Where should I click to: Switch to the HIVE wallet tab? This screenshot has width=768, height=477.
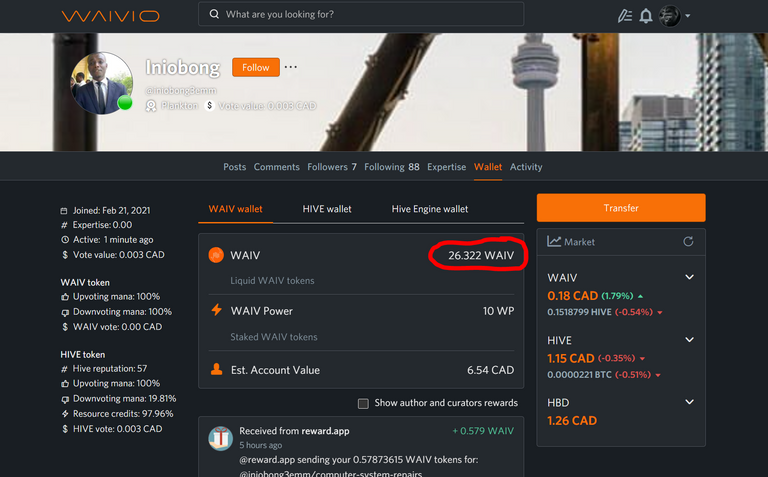[x=327, y=209]
